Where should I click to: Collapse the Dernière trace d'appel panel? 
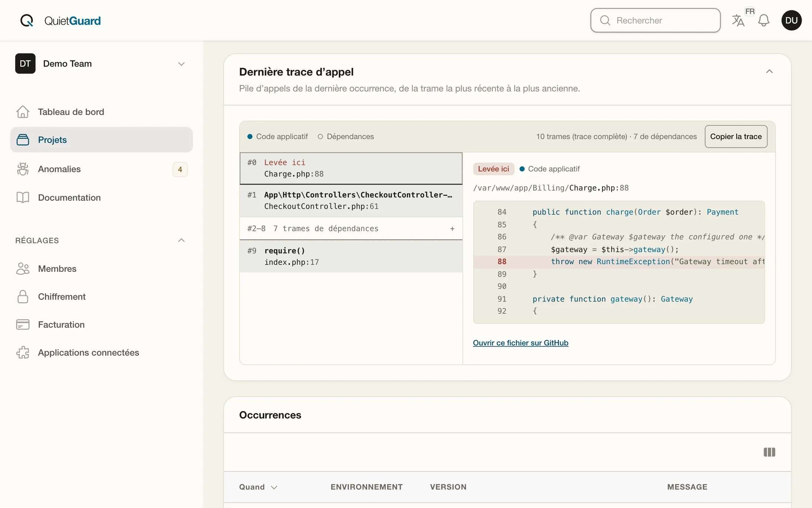[769, 72]
